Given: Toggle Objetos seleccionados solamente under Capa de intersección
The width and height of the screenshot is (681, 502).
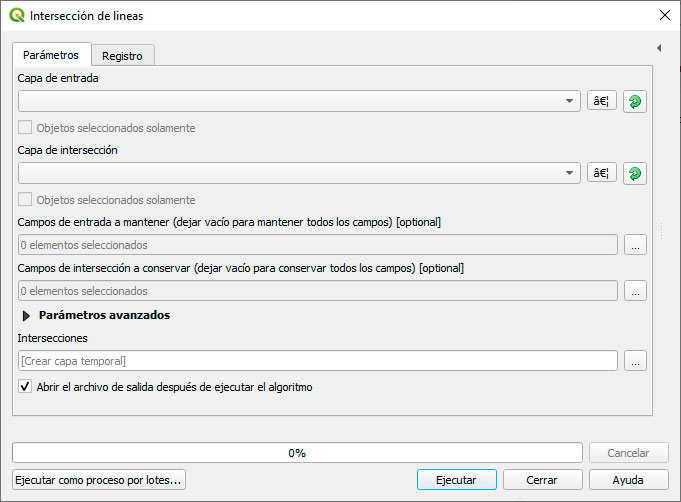Looking at the screenshot, I should pos(25,200).
